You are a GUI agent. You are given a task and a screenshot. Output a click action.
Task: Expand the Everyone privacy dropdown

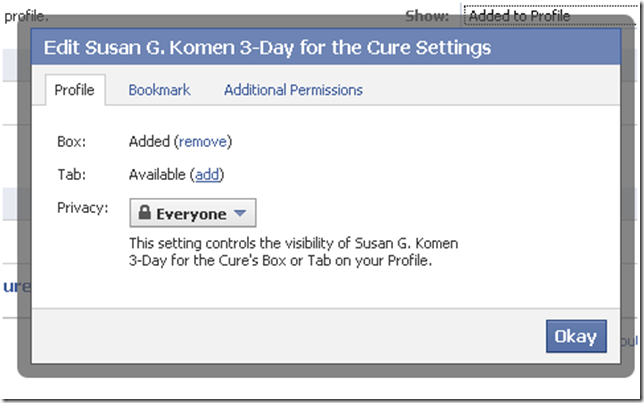(193, 214)
